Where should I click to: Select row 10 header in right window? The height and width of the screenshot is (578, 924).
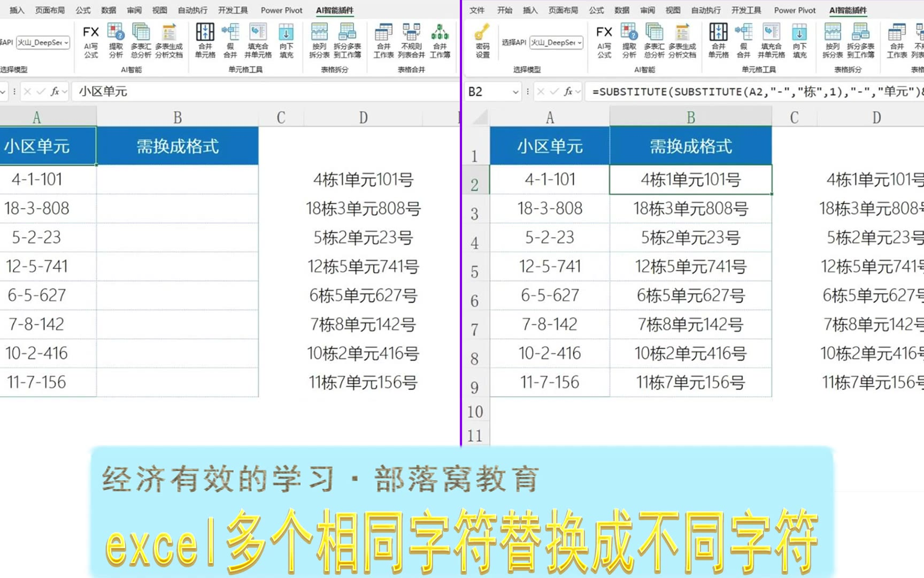475,412
